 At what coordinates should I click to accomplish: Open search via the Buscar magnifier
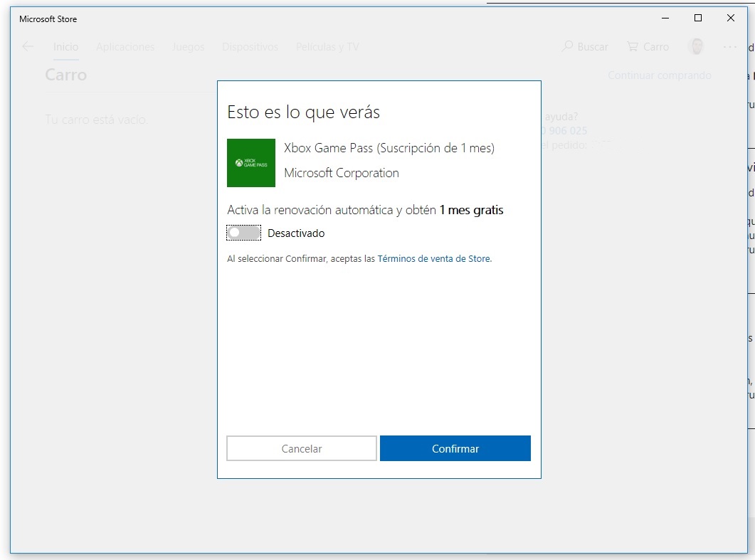pyautogui.click(x=567, y=46)
